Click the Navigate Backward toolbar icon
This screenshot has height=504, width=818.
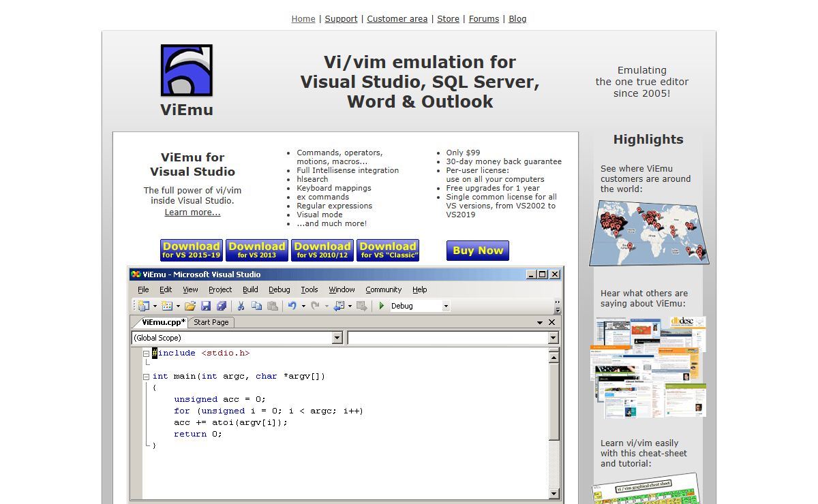(339, 306)
